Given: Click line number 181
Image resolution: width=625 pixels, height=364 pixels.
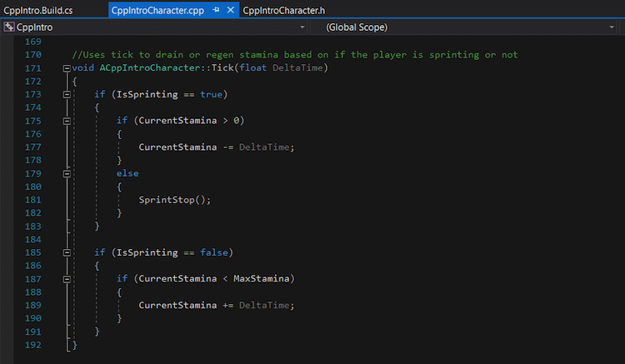Looking at the screenshot, I should pyautogui.click(x=33, y=200).
